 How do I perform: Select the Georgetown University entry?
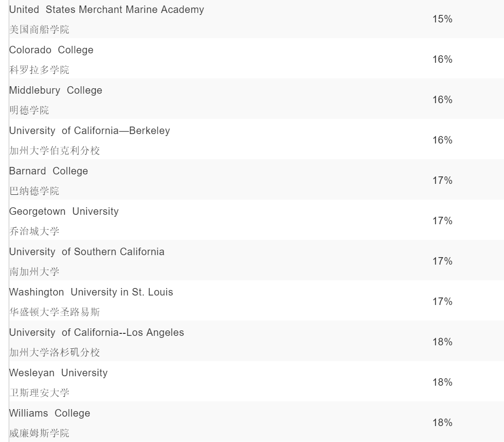pos(64,211)
